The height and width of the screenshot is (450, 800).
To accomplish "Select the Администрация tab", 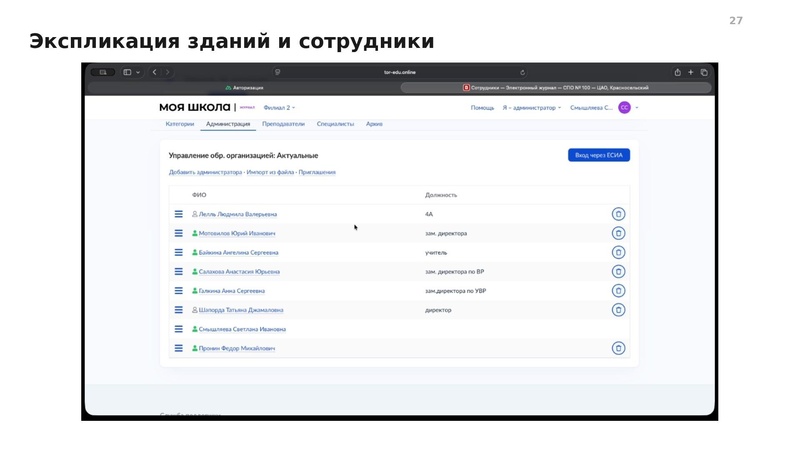I will [x=228, y=124].
